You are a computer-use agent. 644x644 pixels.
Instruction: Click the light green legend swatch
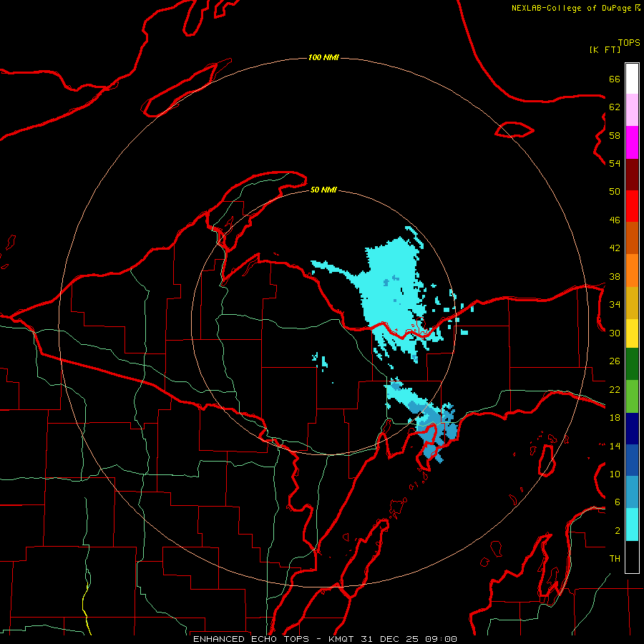(632, 396)
